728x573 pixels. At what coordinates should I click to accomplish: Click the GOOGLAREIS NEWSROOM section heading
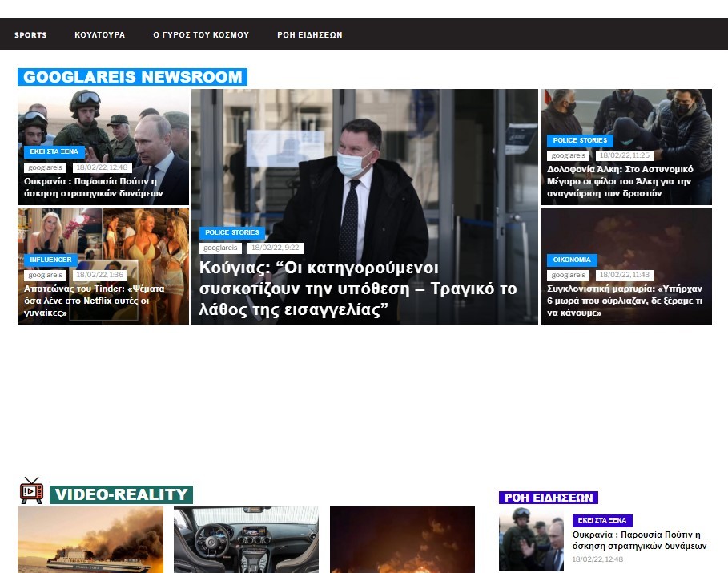132,77
